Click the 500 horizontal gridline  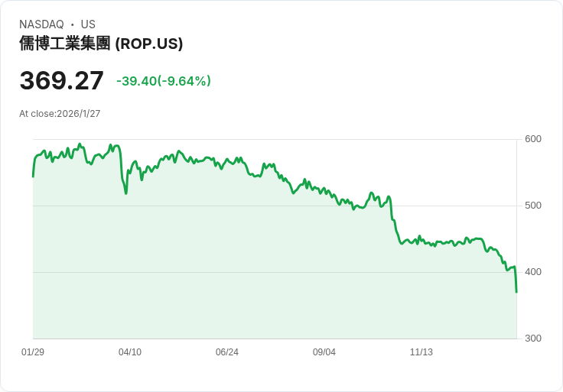click(x=275, y=206)
